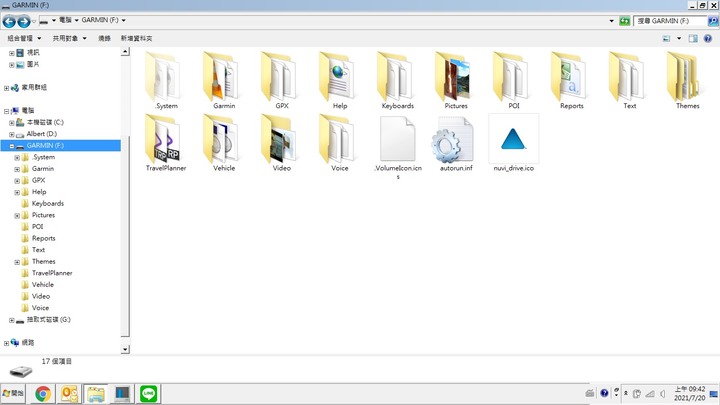Click the volume speaker tray icon
Image resolution: width=720 pixels, height=405 pixels.
[663, 394]
